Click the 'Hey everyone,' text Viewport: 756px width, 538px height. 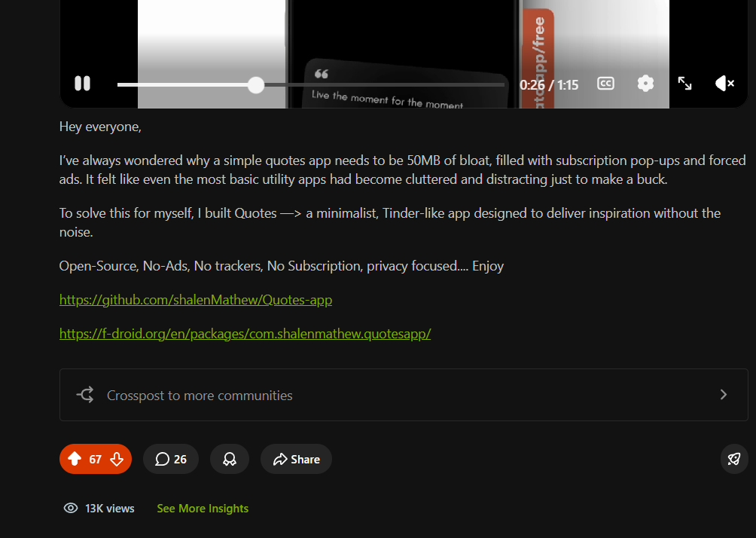point(100,127)
